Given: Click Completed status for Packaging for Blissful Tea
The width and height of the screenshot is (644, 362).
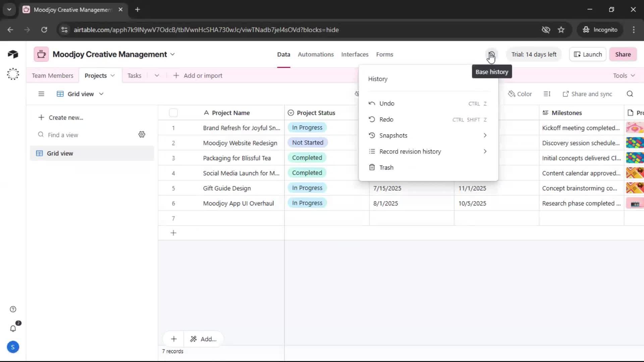Looking at the screenshot, I should 307,158.
